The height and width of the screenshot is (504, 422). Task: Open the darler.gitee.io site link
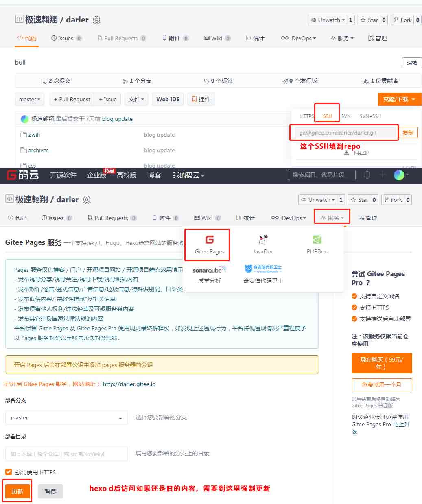pos(129,384)
